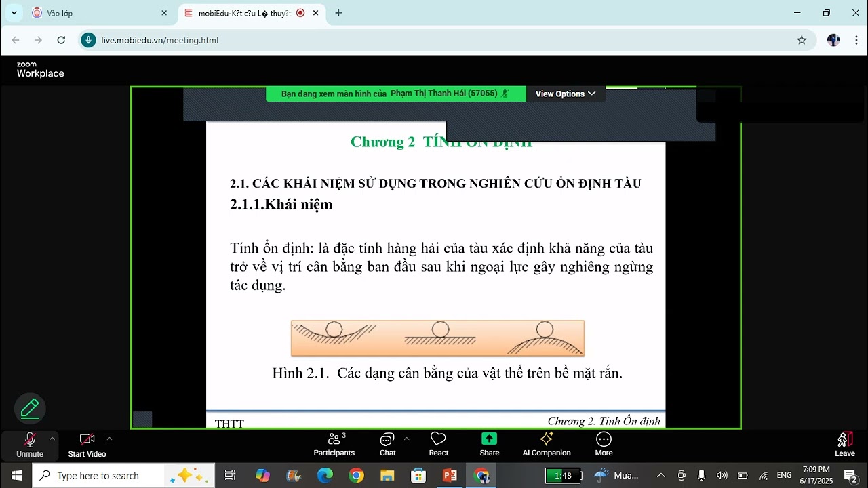Image resolution: width=868 pixels, height=488 pixels.
Task: Open volume control in system tray
Action: (722, 475)
